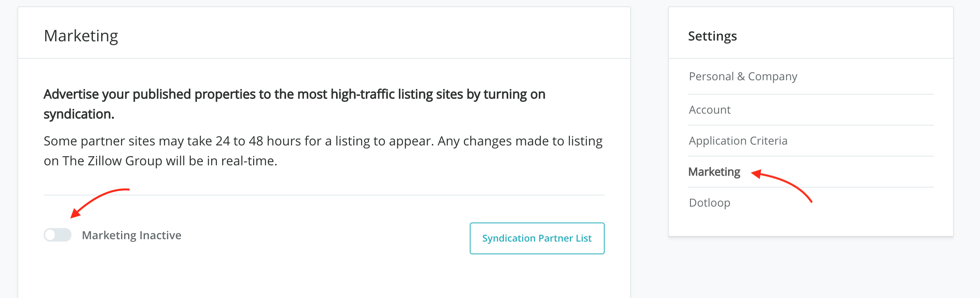Viewport: 980px width, 298px height.
Task: Select Application Criteria in Settings
Action: coord(738,141)
